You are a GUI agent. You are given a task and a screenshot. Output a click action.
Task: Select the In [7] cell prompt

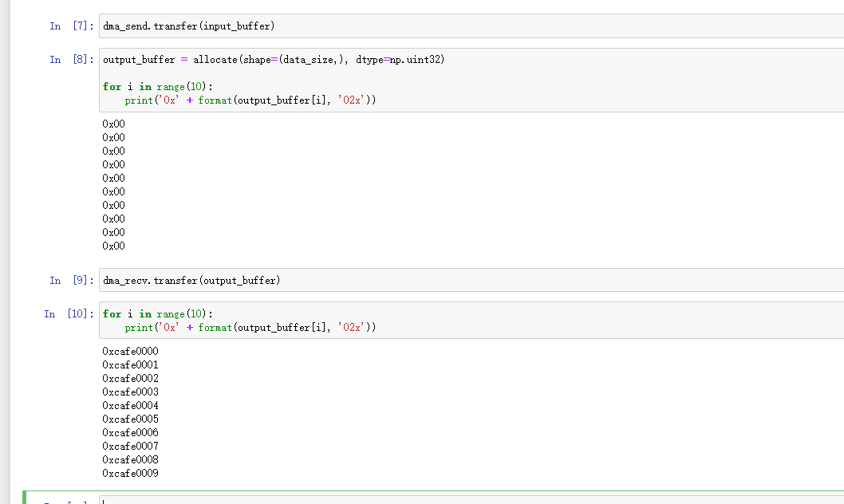(70, 26)
